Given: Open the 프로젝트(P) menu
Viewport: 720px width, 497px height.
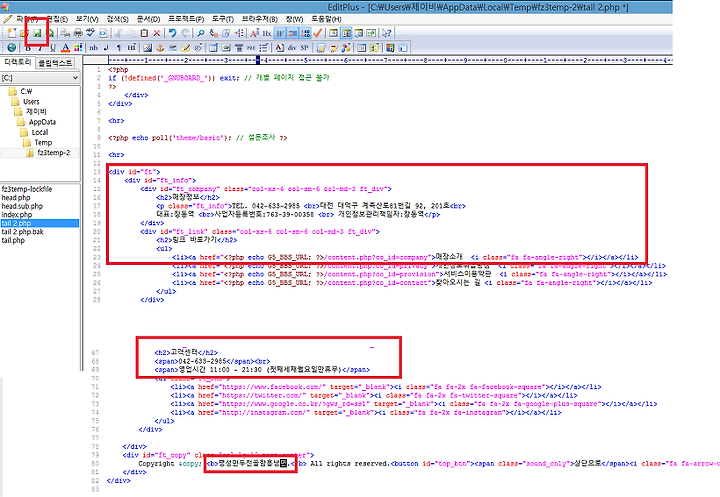Looking at the screenshot, I should (186, 19).
